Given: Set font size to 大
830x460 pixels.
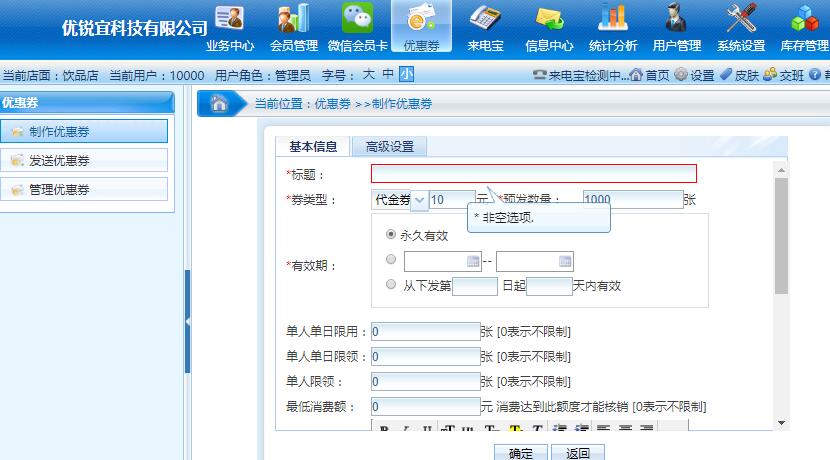Looking at the screenshot, I should click(368, 75).
